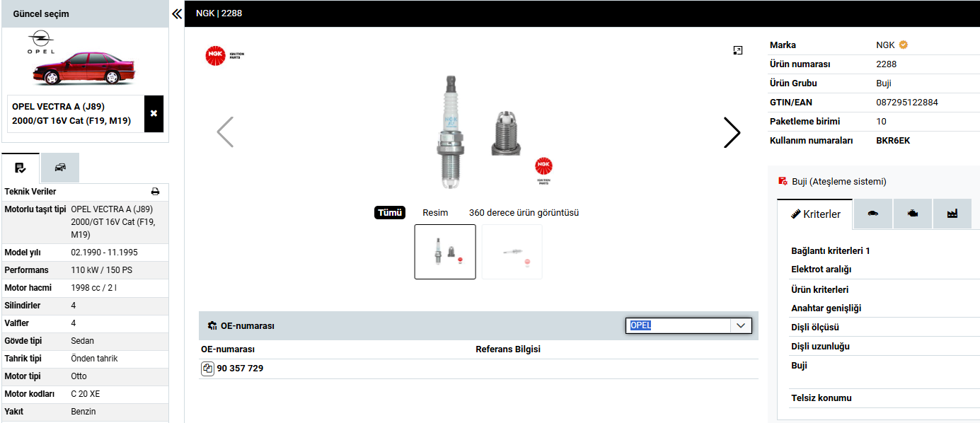
Task: Click the Buji ateşleme sistemi red icon
Action: click(x=783, y=181)
